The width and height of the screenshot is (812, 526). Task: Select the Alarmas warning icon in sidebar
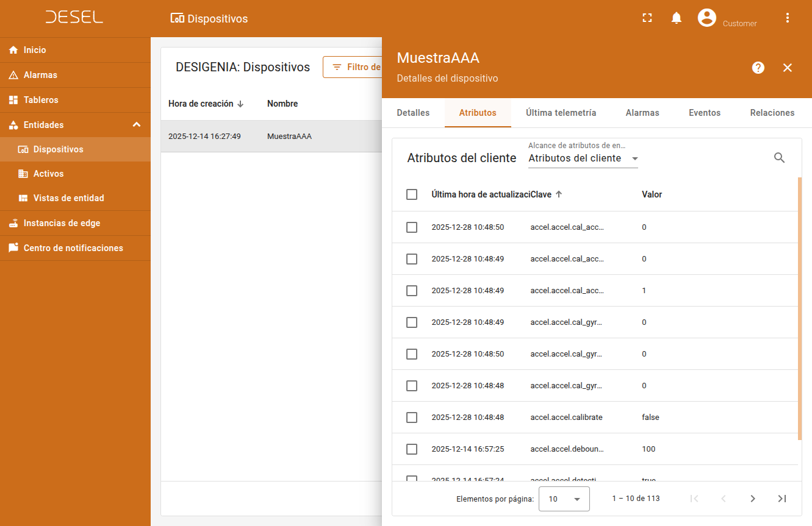[12, 74]
